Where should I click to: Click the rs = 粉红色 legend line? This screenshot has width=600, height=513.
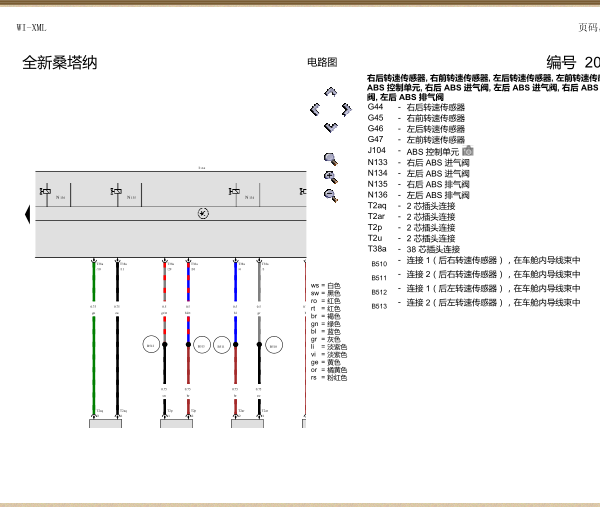[x=329, y=378]
